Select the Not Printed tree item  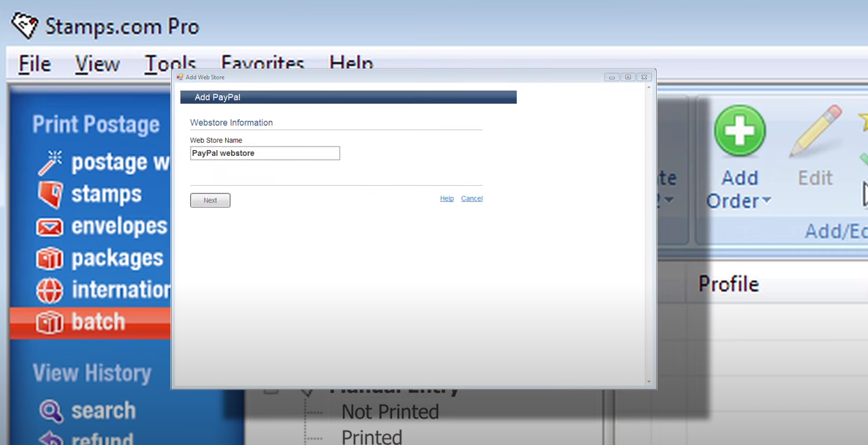(x=390, y=412)
